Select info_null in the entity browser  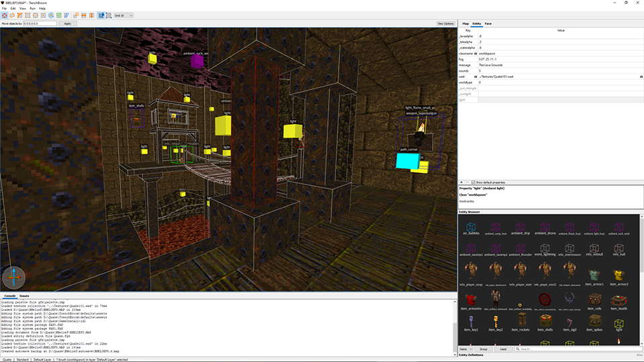(x=619, y=250)
